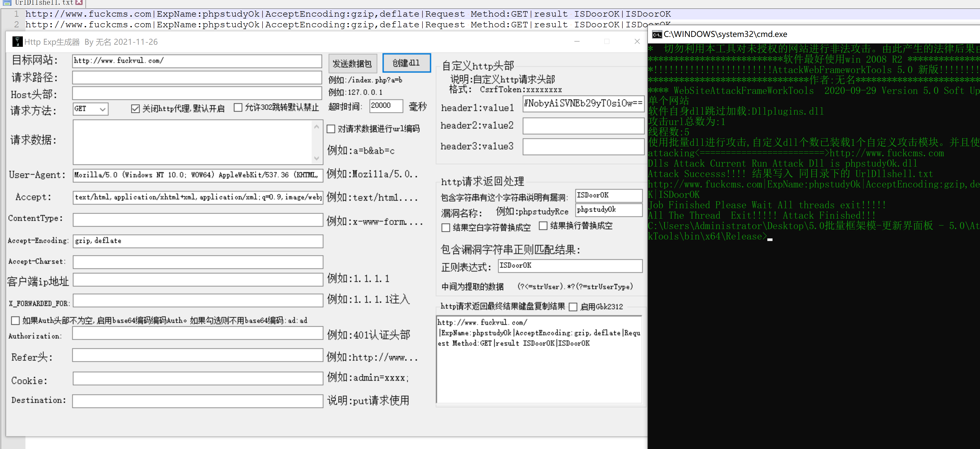Close the Http Exp generator window
The image size is (980, 449).
point(637,42)
